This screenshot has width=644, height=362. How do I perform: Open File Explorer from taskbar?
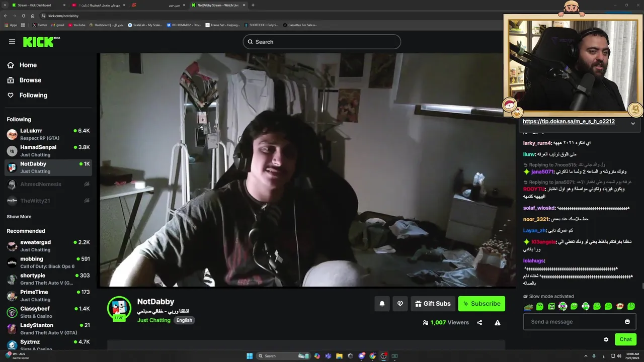[339, 356]
